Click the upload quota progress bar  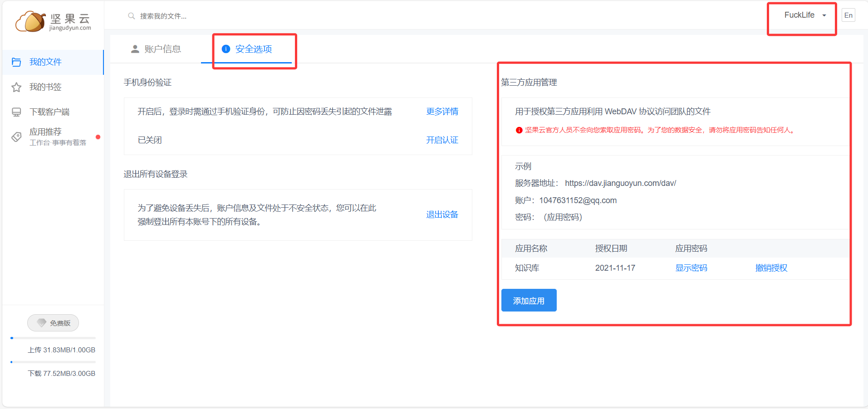53,338
